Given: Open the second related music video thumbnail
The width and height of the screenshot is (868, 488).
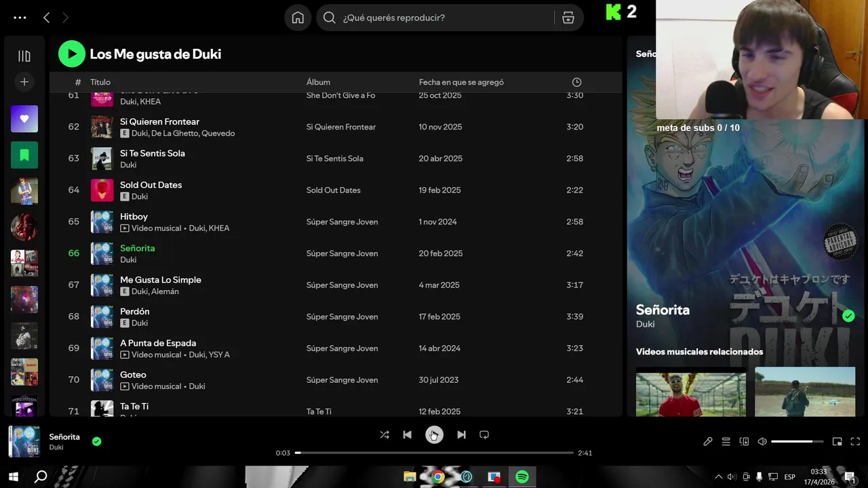Looking at the screenshot, I should click(x=805, y=392).
